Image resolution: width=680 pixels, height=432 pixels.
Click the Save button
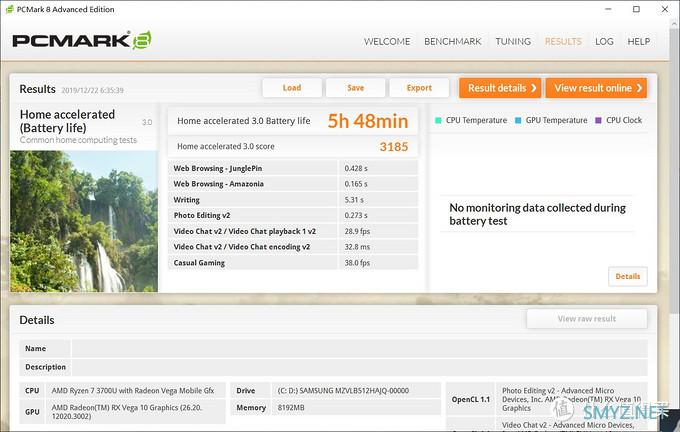coord(356,88)
